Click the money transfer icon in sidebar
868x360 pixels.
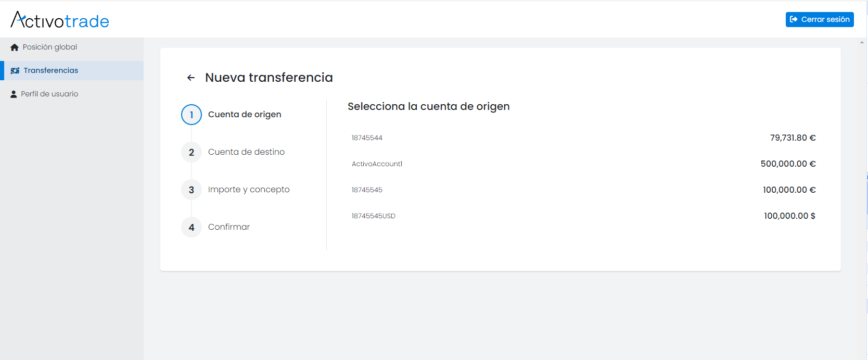tap(15, 70)
